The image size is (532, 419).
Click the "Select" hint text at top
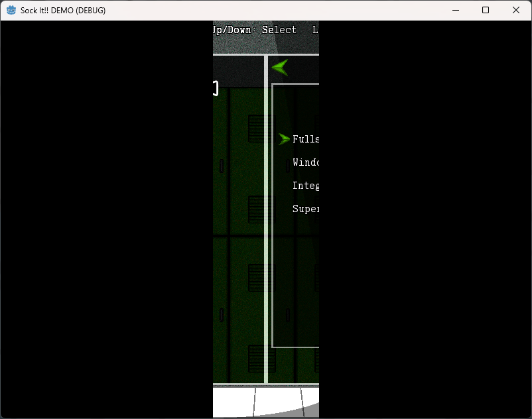[279, 30]
